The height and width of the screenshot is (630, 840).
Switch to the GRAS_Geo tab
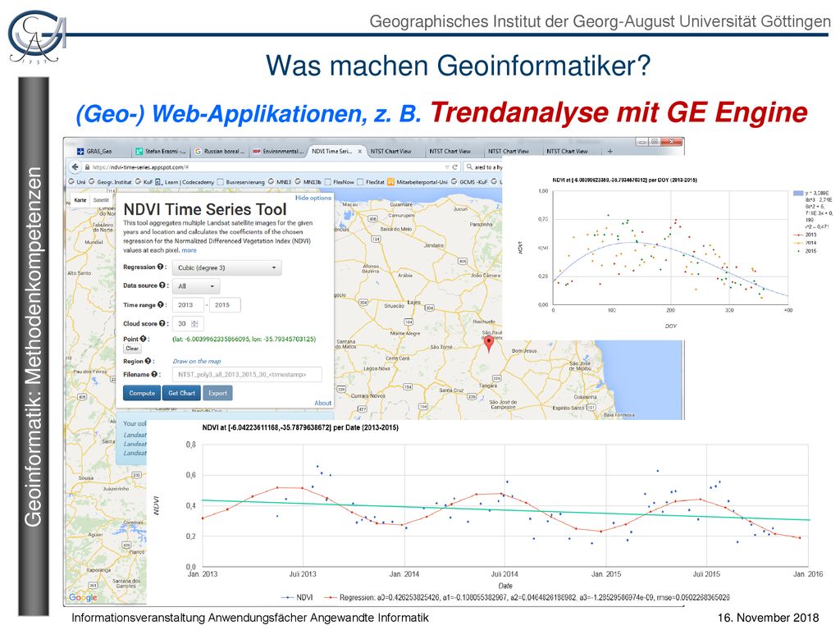[98, 152]
